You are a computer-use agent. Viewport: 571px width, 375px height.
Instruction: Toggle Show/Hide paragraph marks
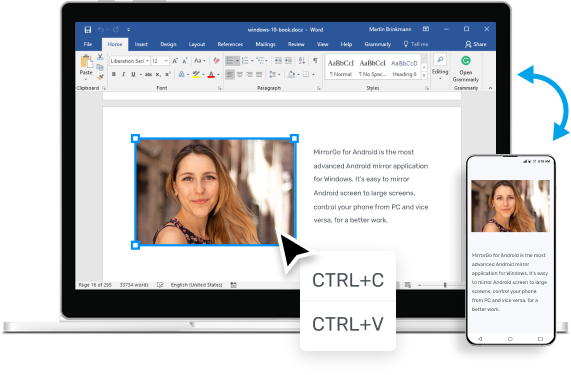[x=315, y=60]
